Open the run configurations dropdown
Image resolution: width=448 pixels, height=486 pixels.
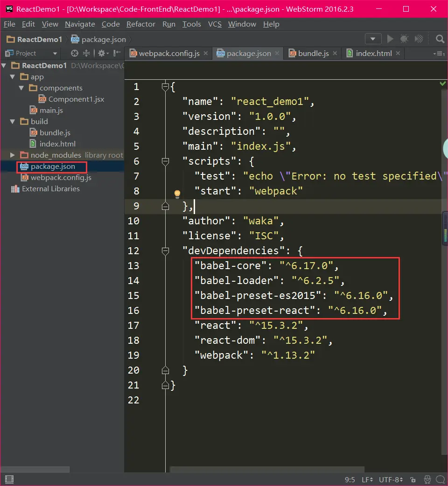coord(373,39)
